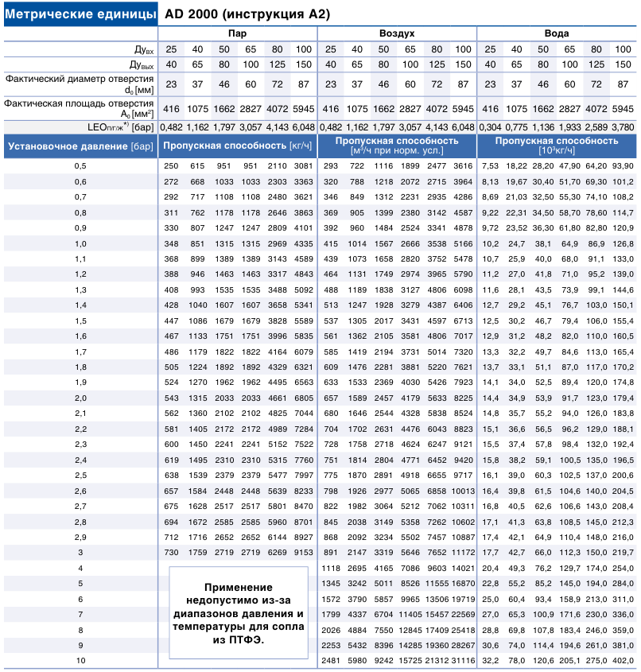This screenshot has height=672, width=641.
Task: Select water value "179,4" in the 2,0 row
Action: 623,398
